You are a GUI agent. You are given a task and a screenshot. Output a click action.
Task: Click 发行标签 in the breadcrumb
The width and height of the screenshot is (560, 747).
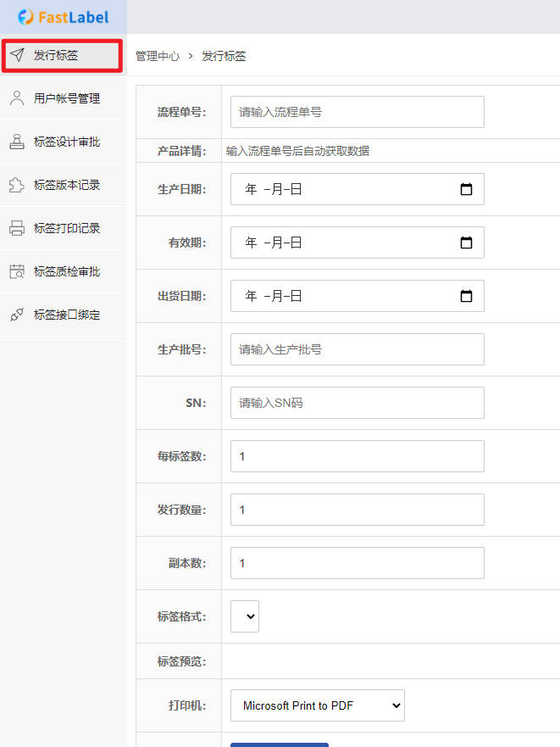pos(224,56)
